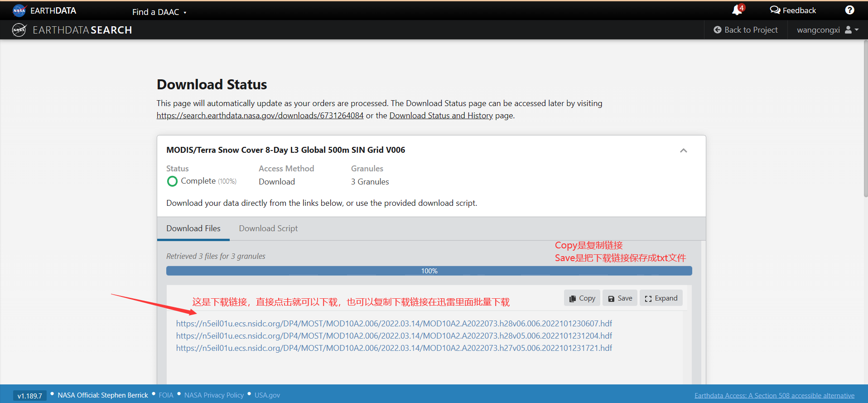Open Earthdata Access Section 508 alternative link
This screenshot has height=403, width=868.
(774, 396)
